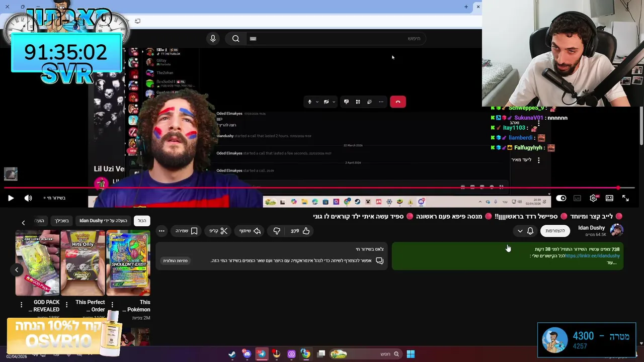Toggle the YouTube autoplay switch
The height and width of the screenshot is (362, 644).
[x=561, y=198]
